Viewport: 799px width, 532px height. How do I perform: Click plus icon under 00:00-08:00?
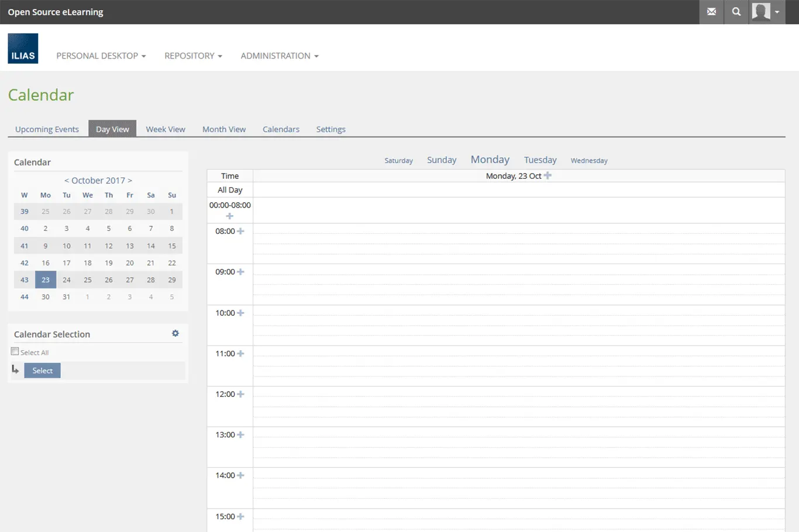click(x=230, y=216)
